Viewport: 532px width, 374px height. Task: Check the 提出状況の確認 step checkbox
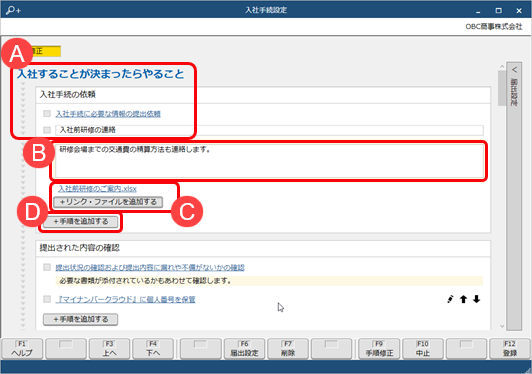[x=47, y=267]
